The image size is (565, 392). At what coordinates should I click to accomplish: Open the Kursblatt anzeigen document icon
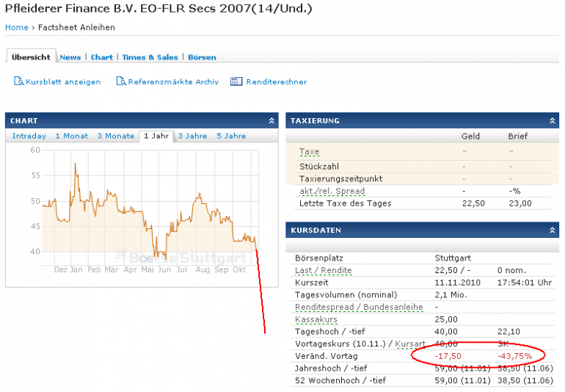(19, 81)
